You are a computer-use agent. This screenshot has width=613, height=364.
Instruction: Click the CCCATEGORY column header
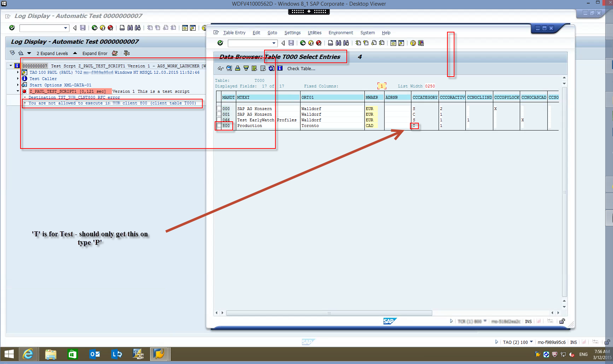click(425, 97)
